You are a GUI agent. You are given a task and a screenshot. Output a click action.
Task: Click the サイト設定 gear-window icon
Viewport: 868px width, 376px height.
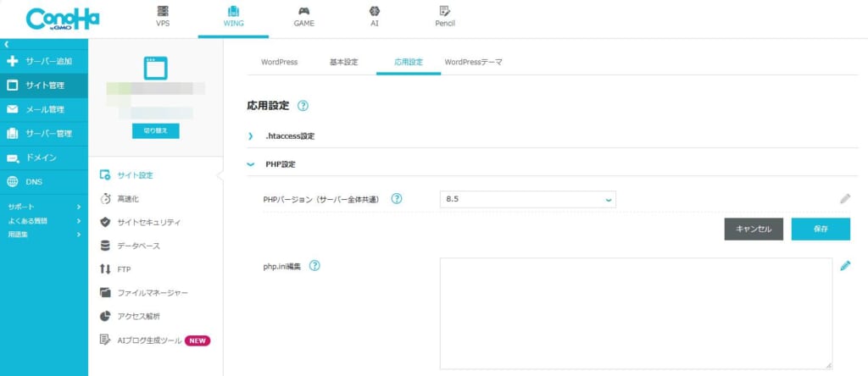[105, 175]
